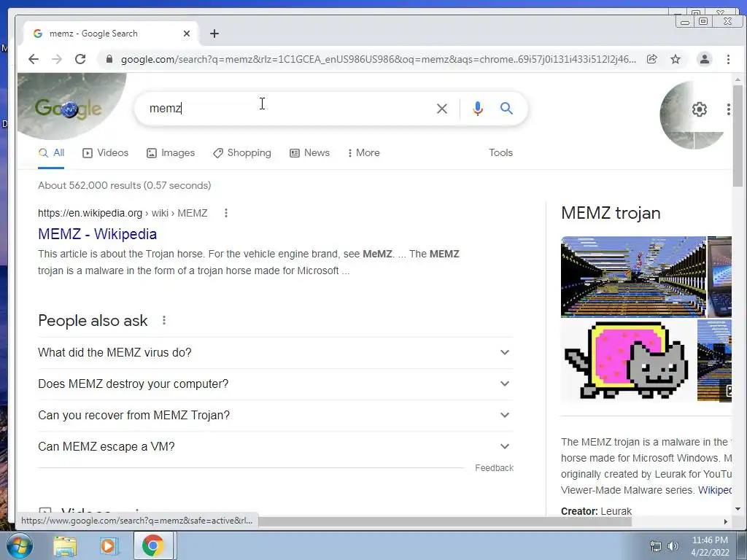Open the Nyan Cat thumbnail image
The image size is (747, 560).
click(x=628, y=360)
